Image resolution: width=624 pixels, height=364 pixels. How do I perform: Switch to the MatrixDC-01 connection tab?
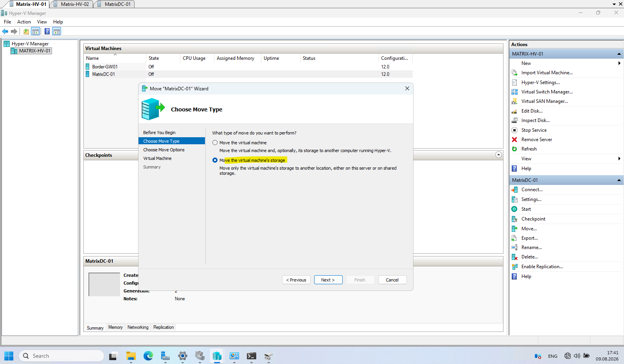click(x=114, y=4)
